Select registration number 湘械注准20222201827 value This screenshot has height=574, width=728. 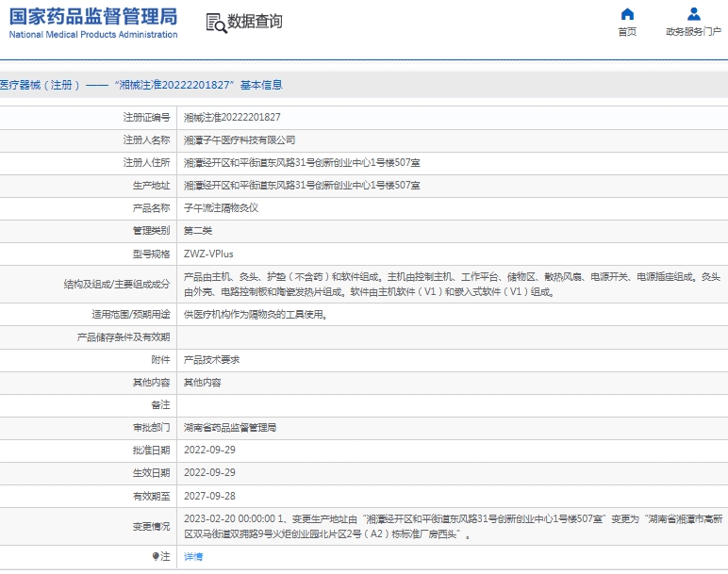232,118
